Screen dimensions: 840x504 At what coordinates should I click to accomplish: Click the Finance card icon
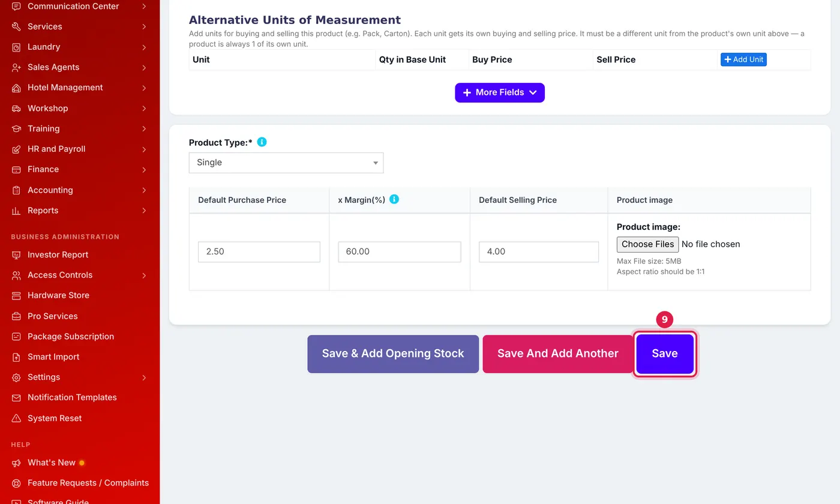click(x=16, y=170)
